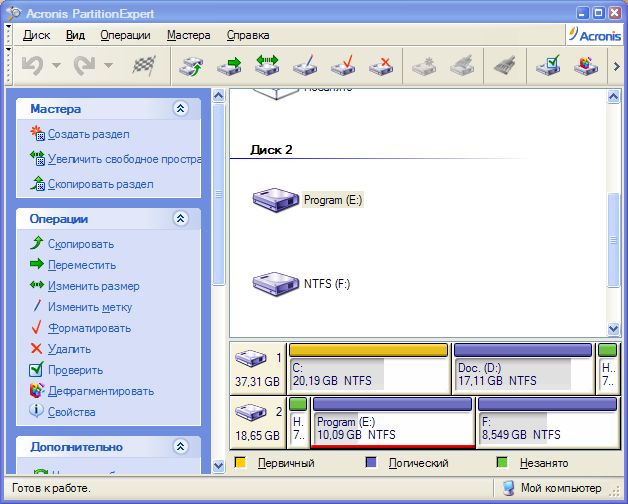
Task: Open the Undo dropdown arrow
Action: click(x=56, y=65)
